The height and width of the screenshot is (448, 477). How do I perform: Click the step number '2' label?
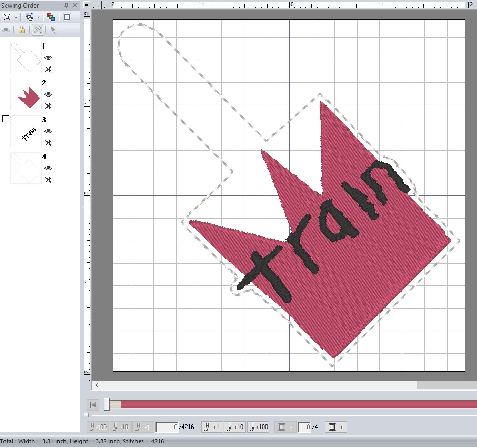tap(44, 83)
